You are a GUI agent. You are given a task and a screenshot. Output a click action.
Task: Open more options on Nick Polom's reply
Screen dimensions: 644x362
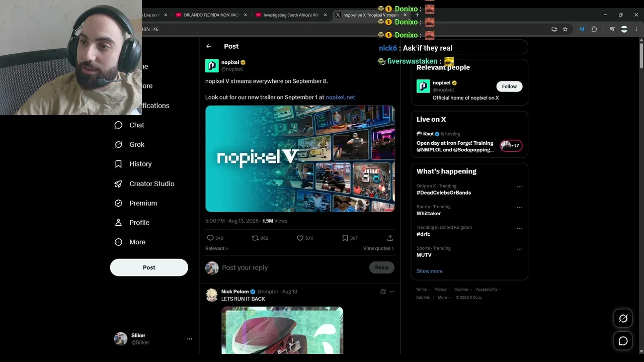392,292
